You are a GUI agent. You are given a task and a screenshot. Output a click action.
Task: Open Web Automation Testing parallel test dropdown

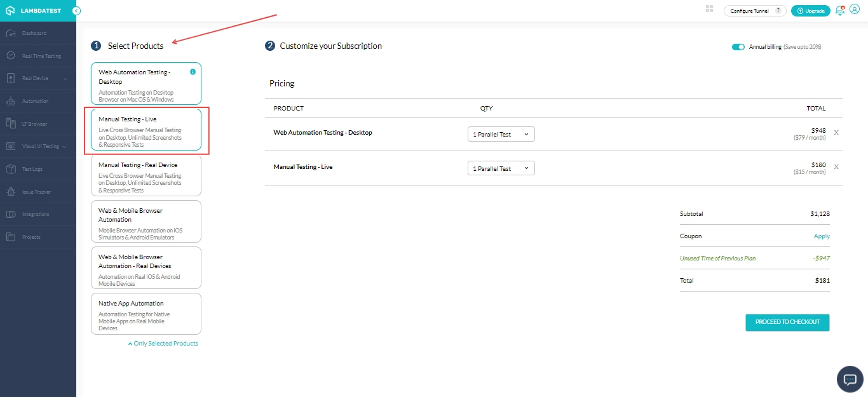501,134
